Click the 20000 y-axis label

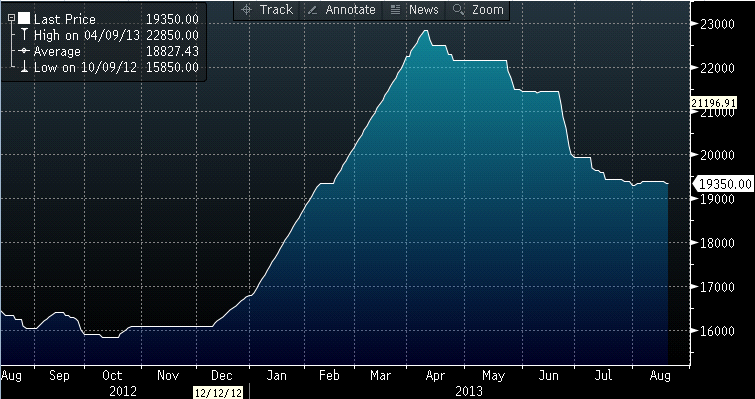(x=718, y=155)
